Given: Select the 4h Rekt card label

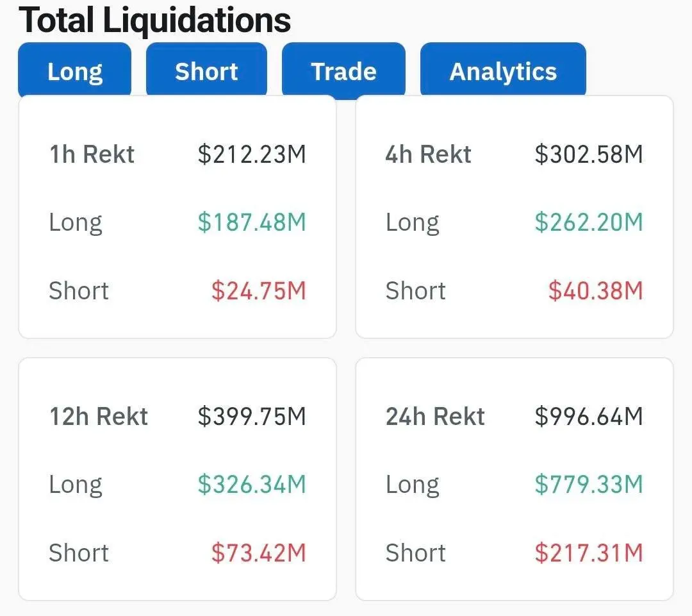Looking at the screenshot, I should [x=428, y=154].
